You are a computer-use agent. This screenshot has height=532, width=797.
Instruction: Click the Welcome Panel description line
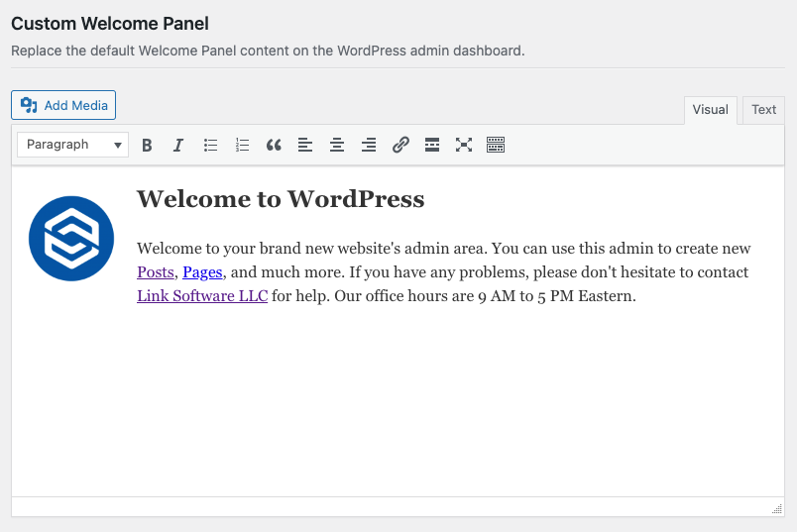pyautogui.click(x=268, y=51)
